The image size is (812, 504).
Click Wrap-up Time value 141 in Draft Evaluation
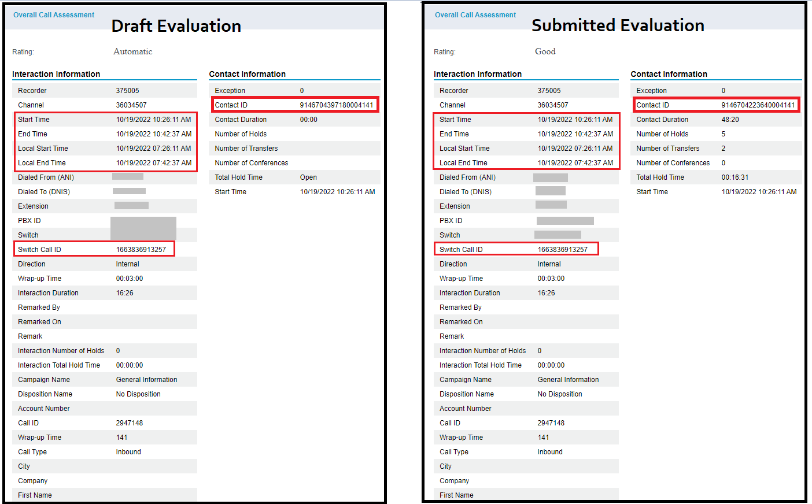[122, 438]
